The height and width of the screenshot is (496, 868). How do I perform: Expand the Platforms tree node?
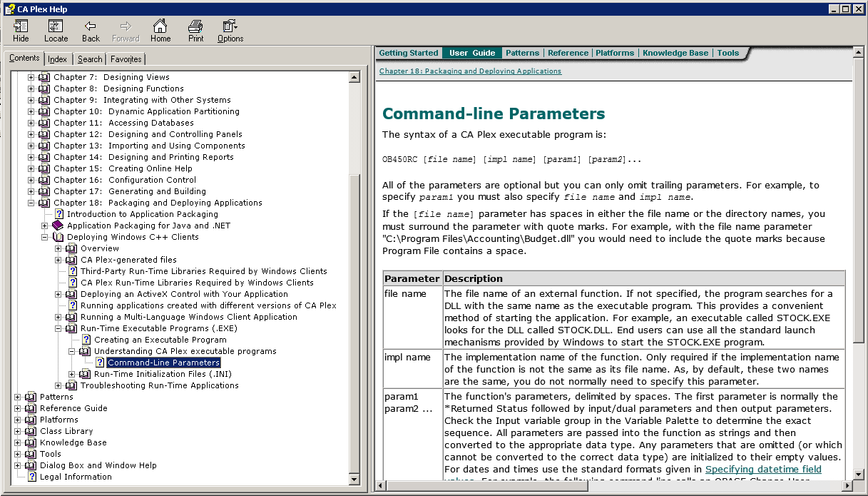tap(18, 420)
